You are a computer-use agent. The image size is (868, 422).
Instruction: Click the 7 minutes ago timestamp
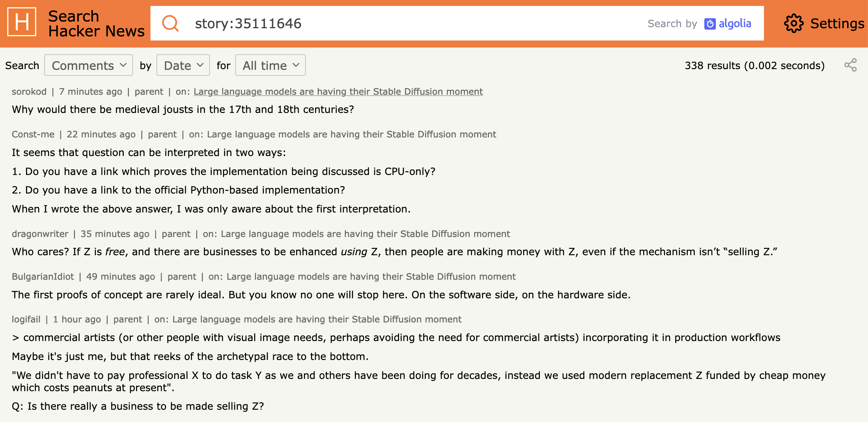pyautogui.click(x=91, y=91)
